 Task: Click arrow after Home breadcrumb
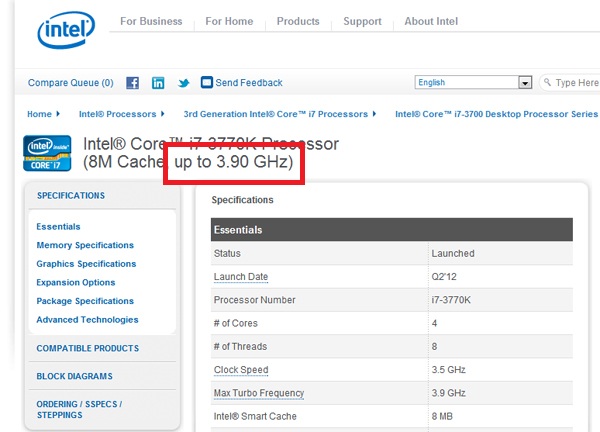[x=58, y=114]
